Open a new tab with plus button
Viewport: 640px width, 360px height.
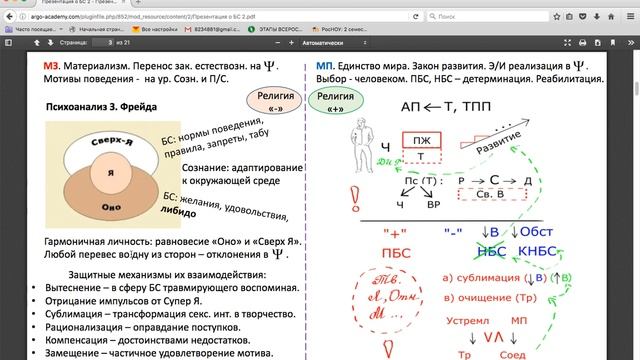tap(138, 2)
